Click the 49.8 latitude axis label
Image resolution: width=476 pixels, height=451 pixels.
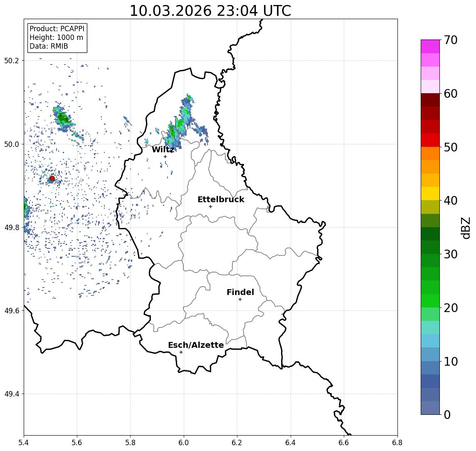pos(12,227)
